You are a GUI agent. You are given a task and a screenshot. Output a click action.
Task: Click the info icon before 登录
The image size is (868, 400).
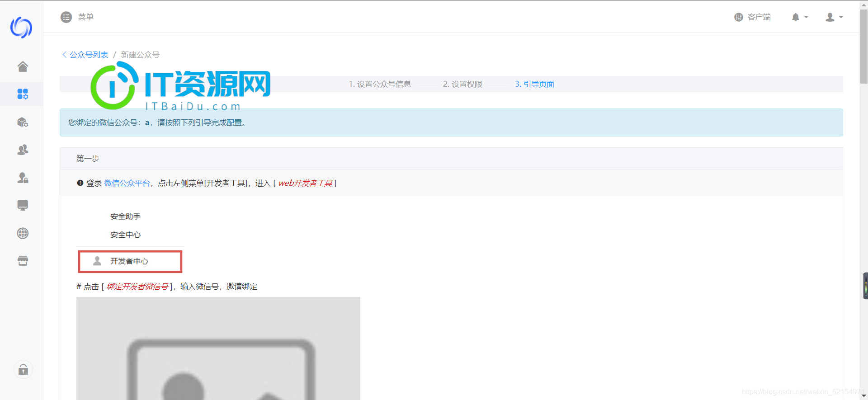[80, 183]
